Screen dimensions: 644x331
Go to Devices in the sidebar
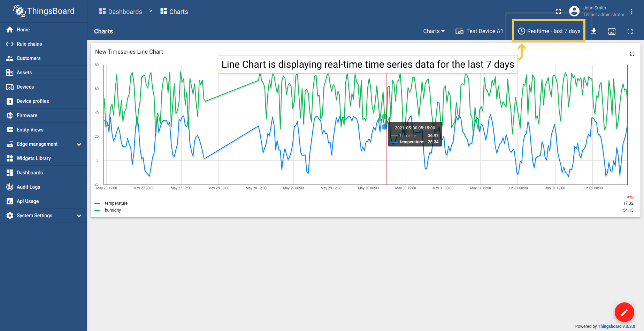25,87
